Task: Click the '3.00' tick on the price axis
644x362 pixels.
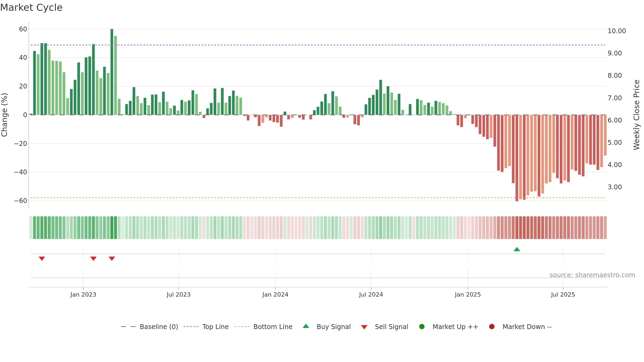Action: 615,187
